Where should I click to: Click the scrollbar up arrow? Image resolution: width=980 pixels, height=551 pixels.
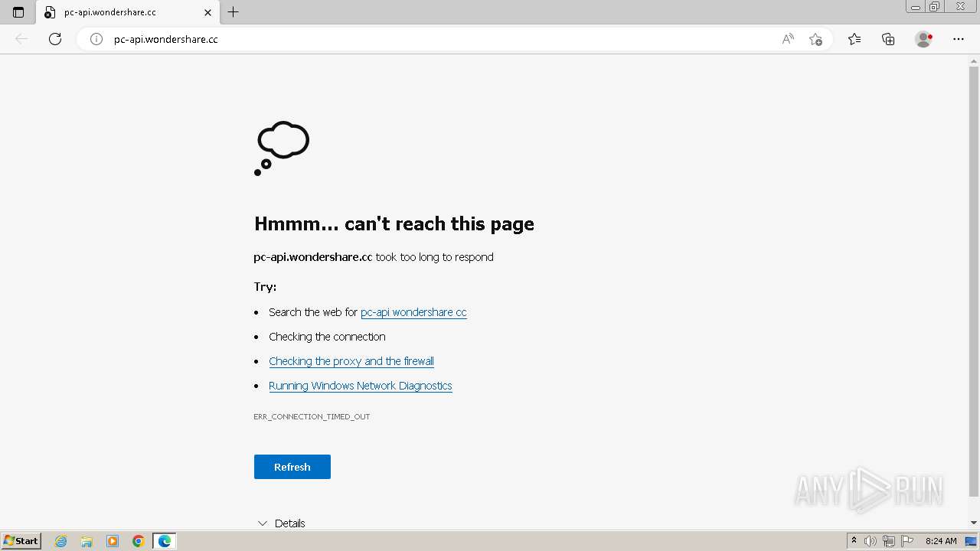coord(974,61)
